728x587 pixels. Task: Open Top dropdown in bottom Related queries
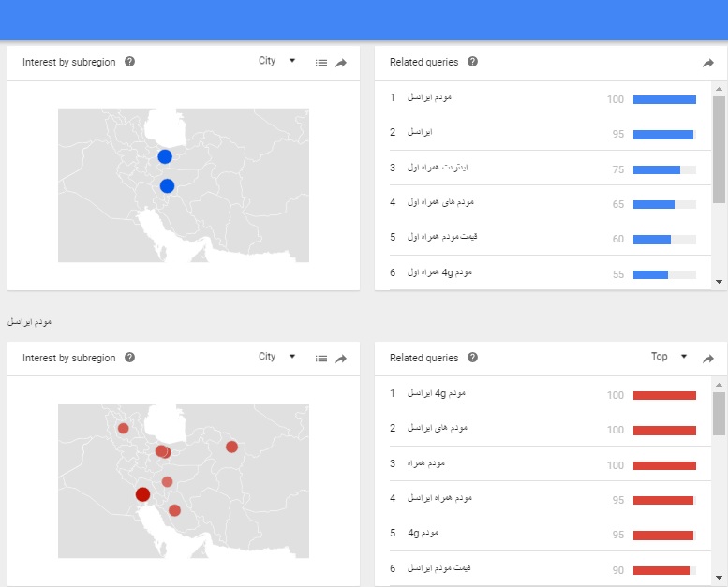coord(669,357)
